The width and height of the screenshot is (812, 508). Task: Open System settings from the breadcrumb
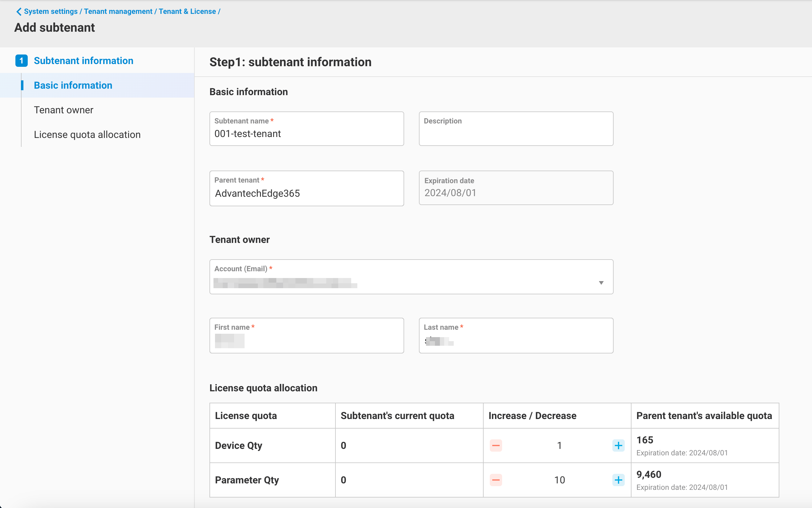(51, 11)
